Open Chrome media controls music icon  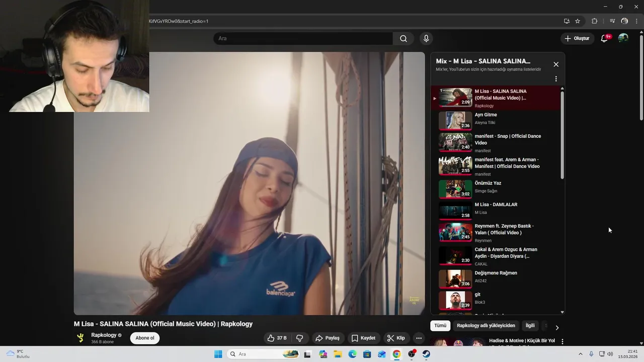(612, 21)
